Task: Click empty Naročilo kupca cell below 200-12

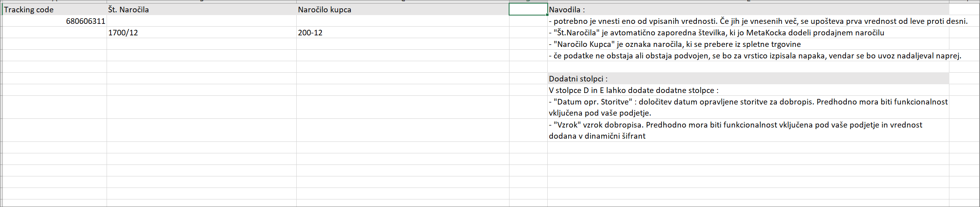Action: pos(402,44)
